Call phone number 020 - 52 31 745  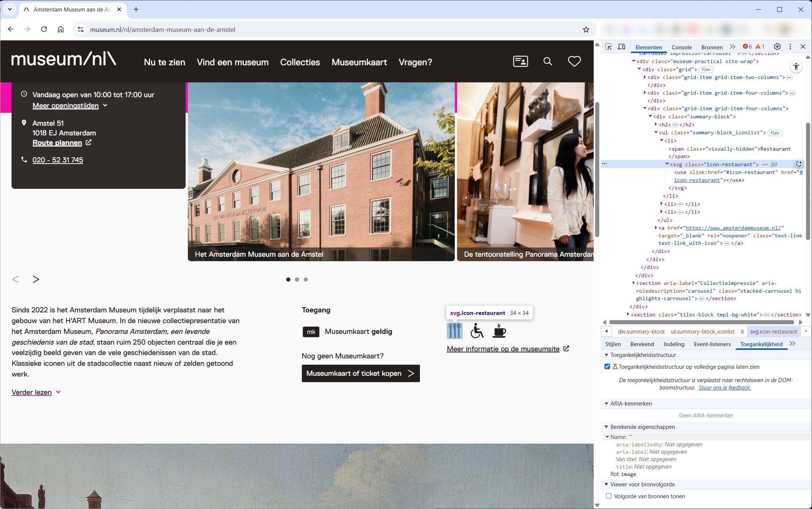[x=58, y=160]
